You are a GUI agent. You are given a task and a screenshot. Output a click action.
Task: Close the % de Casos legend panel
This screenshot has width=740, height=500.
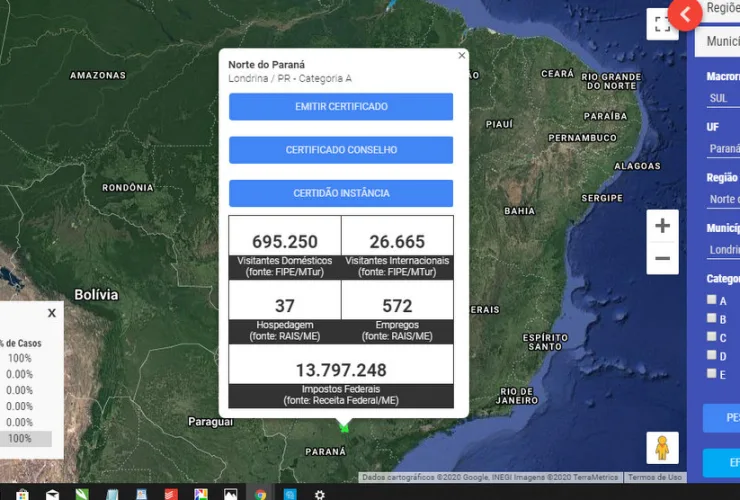pyautogui.click(x=52, y=313)
